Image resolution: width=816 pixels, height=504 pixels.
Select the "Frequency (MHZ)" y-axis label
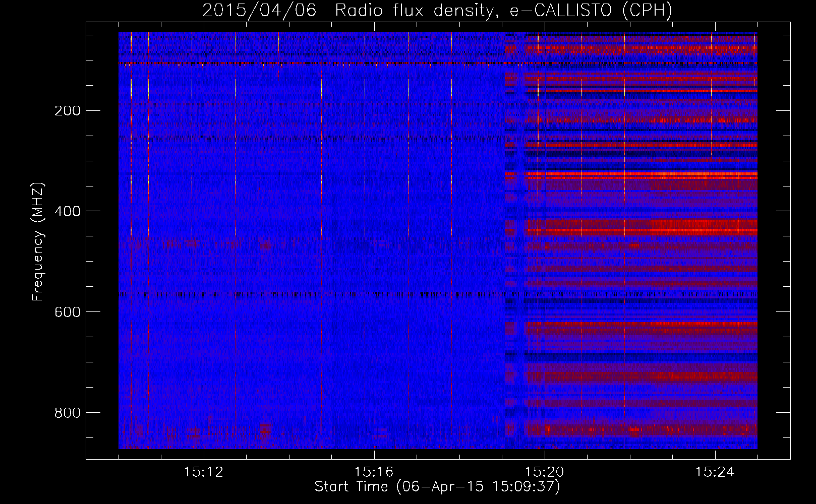[x=38, y=241]
